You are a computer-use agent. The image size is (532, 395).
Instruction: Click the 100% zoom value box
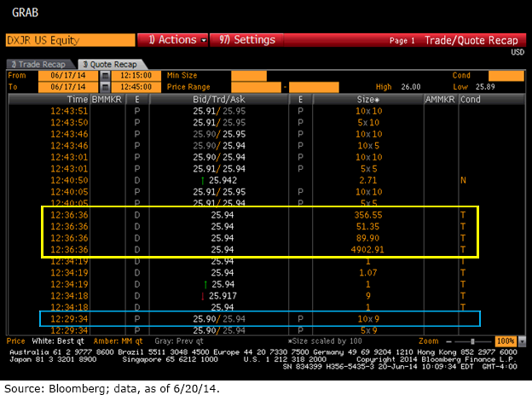coord(507,341)
